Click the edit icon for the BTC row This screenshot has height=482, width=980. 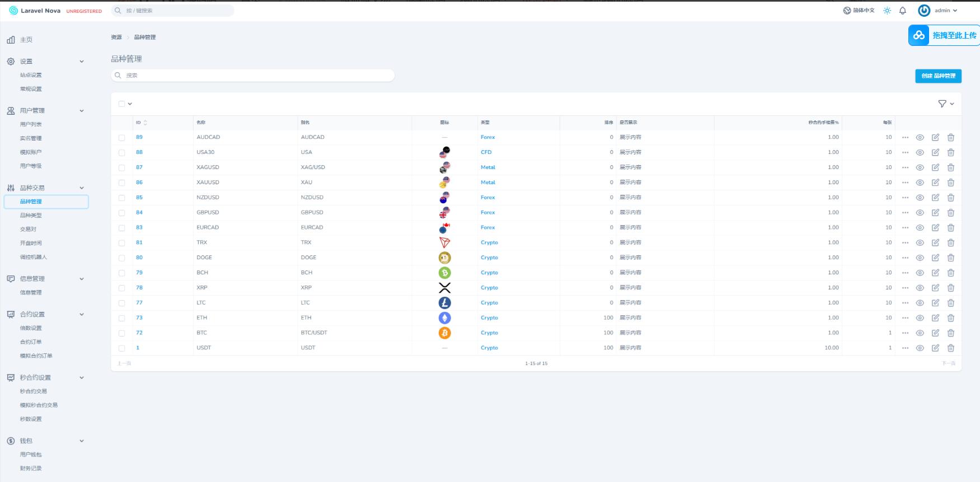coord(935,333)
